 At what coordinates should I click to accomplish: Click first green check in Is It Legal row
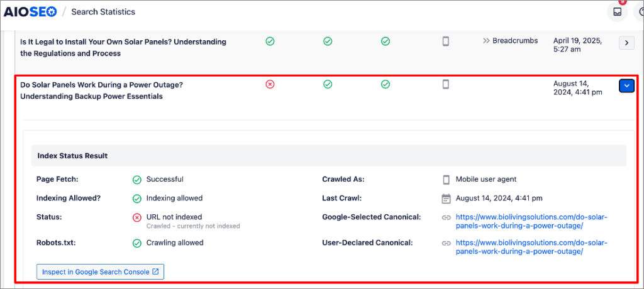(270, 41)
